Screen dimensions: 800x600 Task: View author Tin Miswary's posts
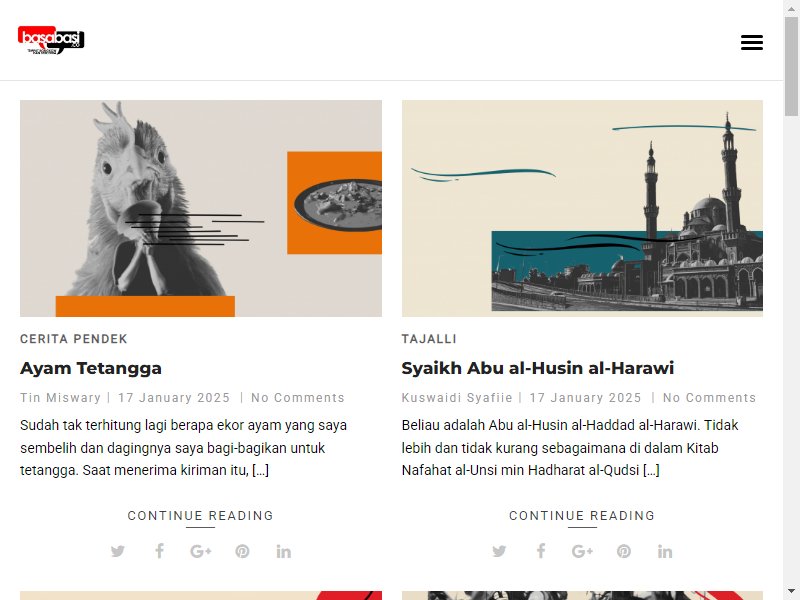pyautogui.click(x=61, y=397)
